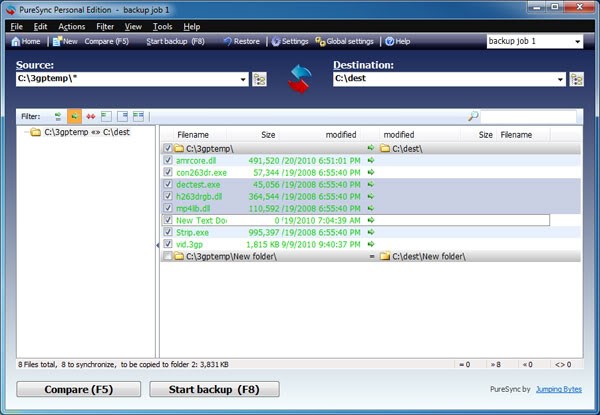
Task: Click the PureSync title bar logo icon
Action: [11, 10]
